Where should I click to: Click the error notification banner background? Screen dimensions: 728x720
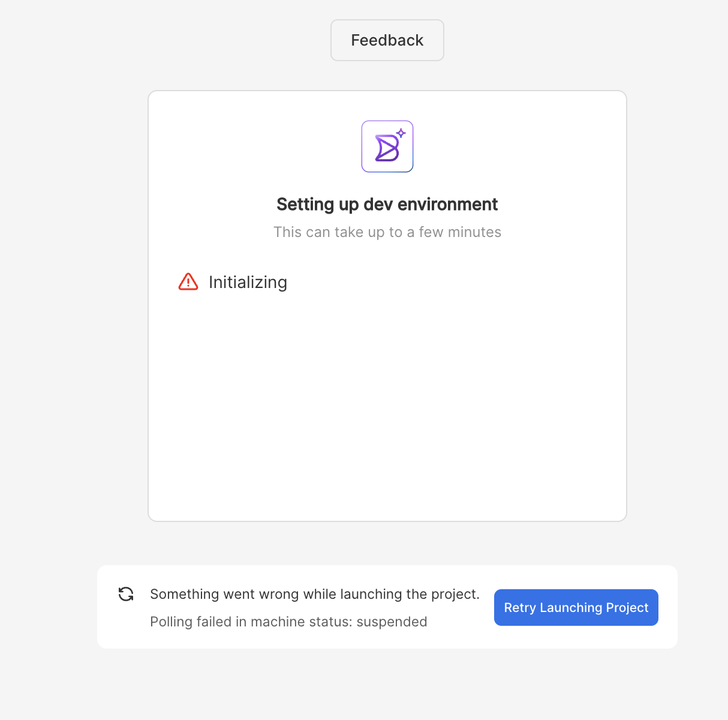tap(387, 607)
